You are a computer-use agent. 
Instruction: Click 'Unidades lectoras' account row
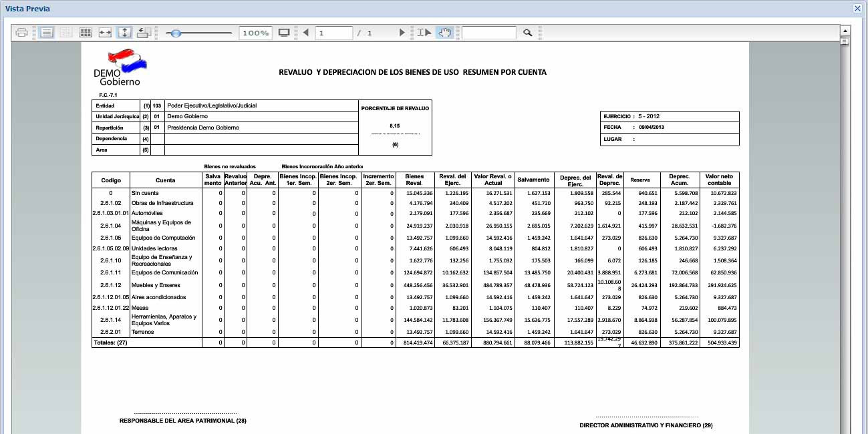[x=154, y=248]
